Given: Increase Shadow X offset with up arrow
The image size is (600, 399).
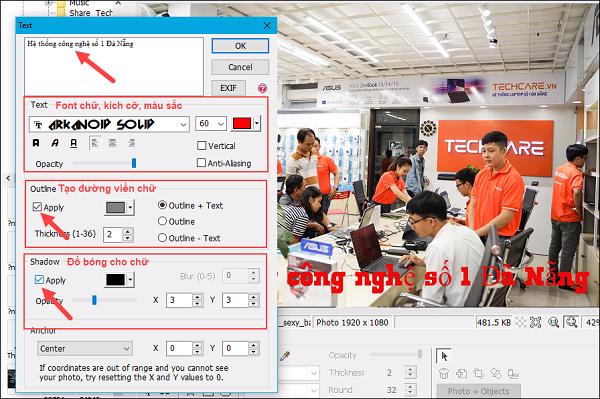Looking at the screenshot, I should coord(197,297).
